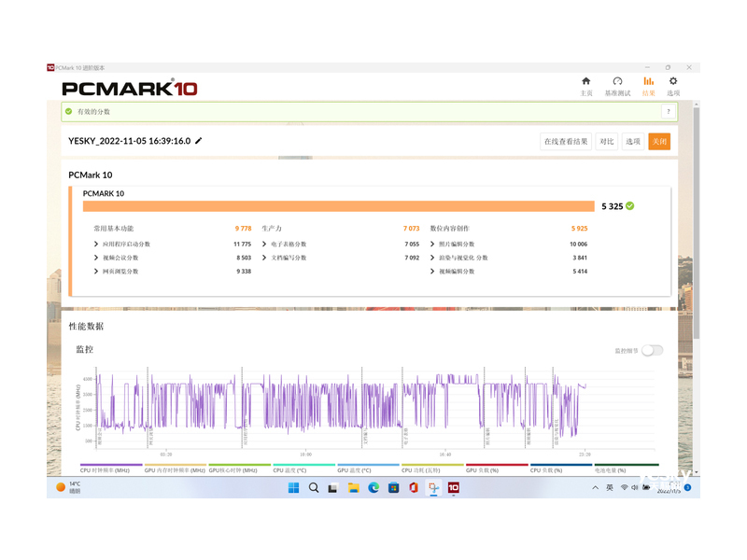Viewport: 747px width, 560px height.
Task: Click the result name YESKY_2022-11-05 16:39:16.0
Action: pos(130,141)
